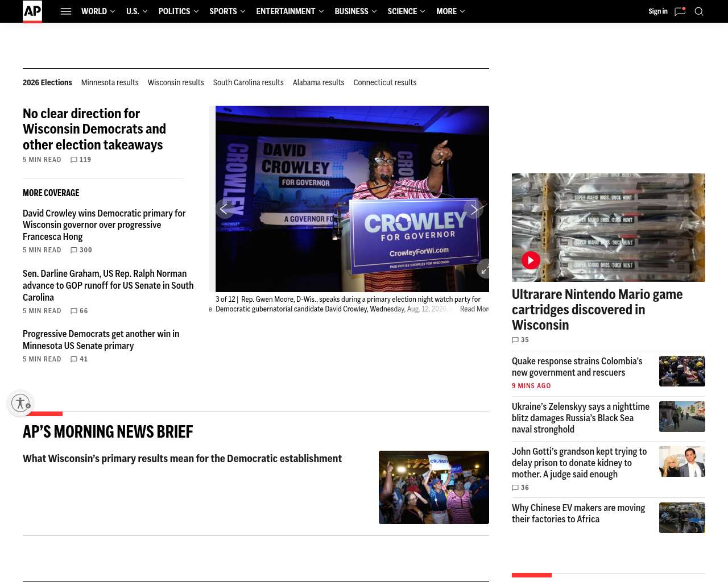The height and width of the screenshot is (582, 728).
Task: Open David Crowley wins Democratic primary article
Action: pyautogui.click(x=104, y=225)
